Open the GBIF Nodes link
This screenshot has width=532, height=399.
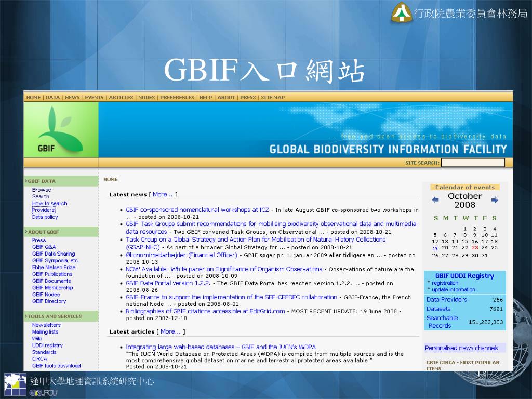(46, 294)
